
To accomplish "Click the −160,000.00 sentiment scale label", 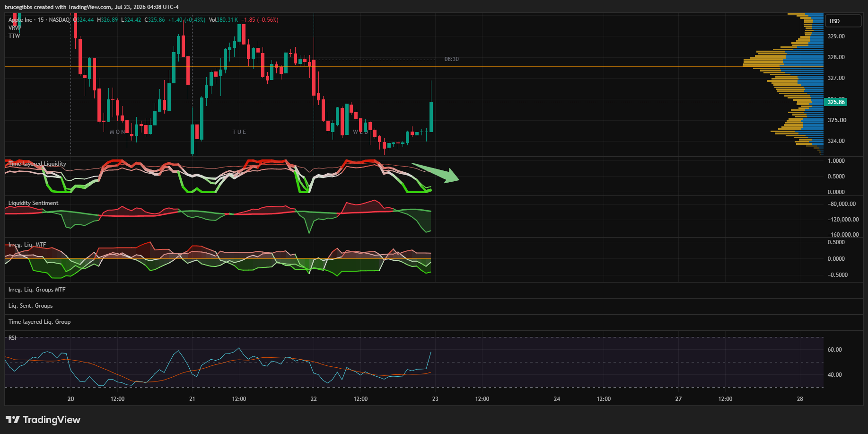I will (x=843, y=235).
